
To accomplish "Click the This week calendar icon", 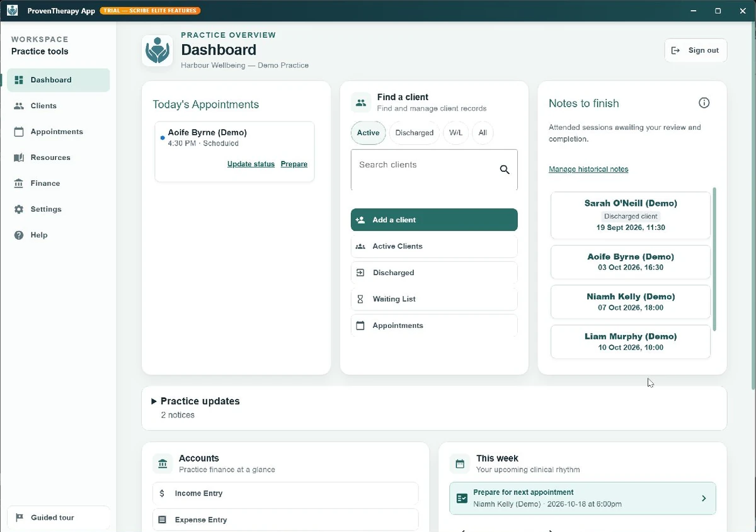I will coord(460,464).
